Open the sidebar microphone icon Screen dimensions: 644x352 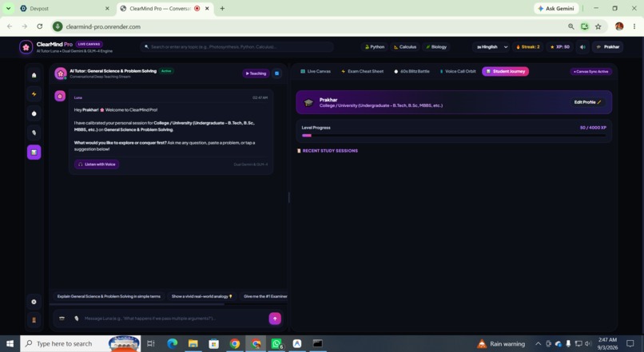[34, 133]
